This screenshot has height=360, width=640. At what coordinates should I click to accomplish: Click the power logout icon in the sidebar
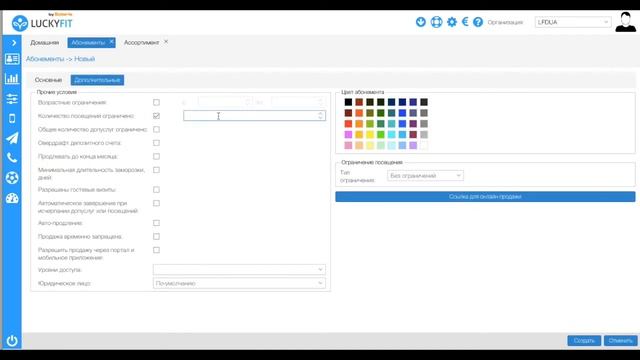click(x=12, y=340)
